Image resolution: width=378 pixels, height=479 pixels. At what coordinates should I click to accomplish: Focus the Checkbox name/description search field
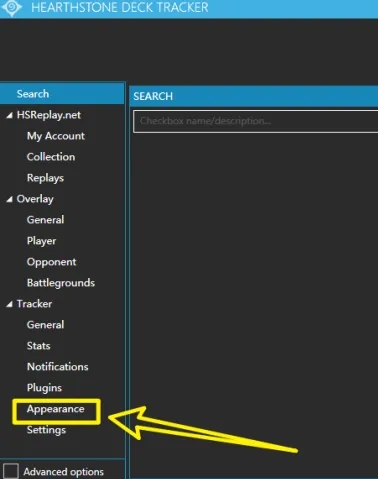(x=255, y=121)
